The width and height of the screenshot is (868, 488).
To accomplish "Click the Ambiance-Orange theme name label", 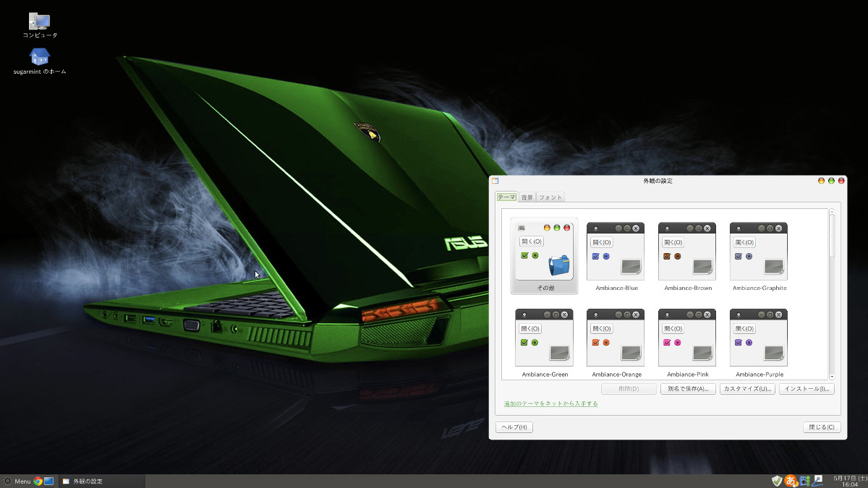I will (x=616, y=374).
